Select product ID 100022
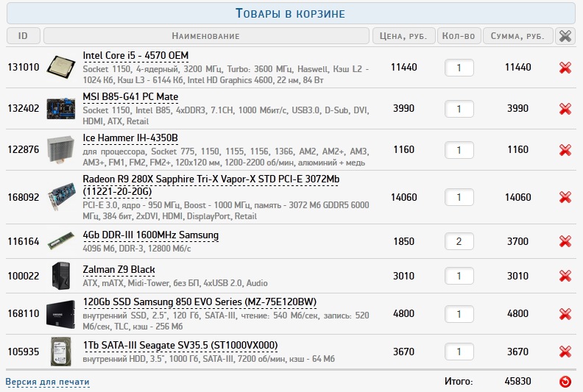This screenshot has width=583, height=392. click(x=24, y=276)
